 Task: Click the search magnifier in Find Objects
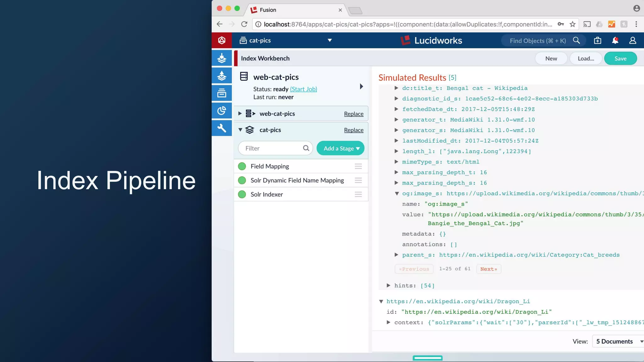pos(576,41)
